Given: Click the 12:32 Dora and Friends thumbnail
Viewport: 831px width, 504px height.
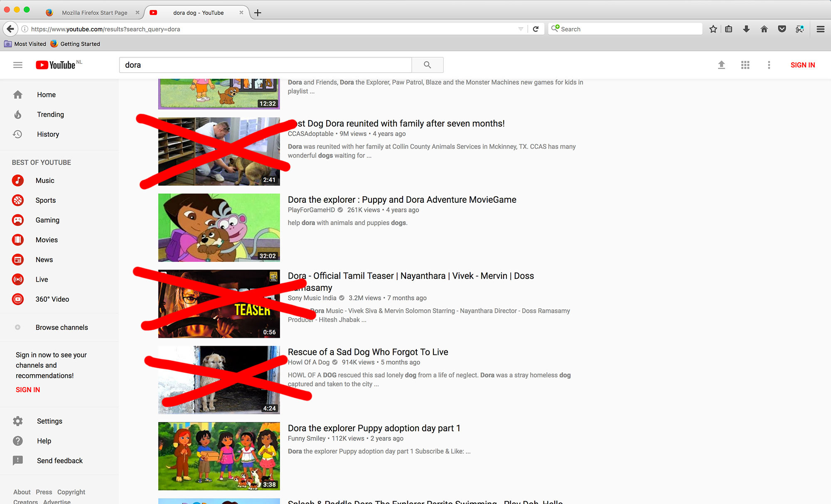Looking at the screenshot, I should [x=219, y=94].
